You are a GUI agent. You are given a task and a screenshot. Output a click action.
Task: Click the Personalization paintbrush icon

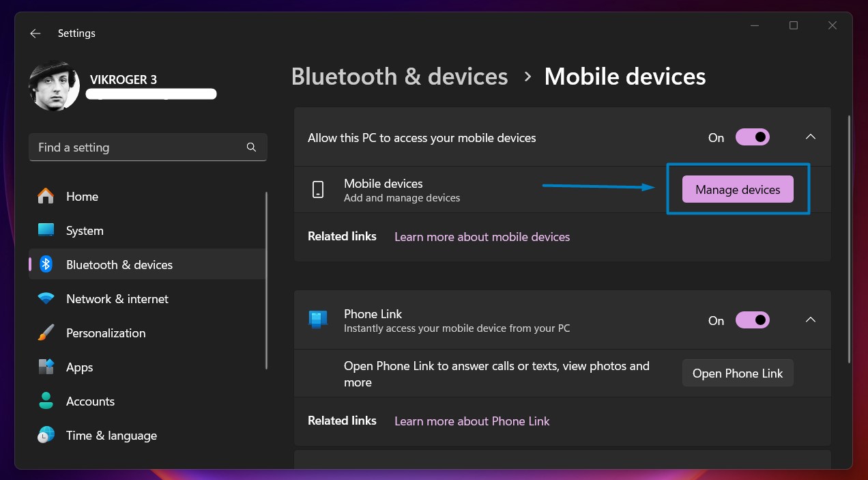click(x=46, y=333)
